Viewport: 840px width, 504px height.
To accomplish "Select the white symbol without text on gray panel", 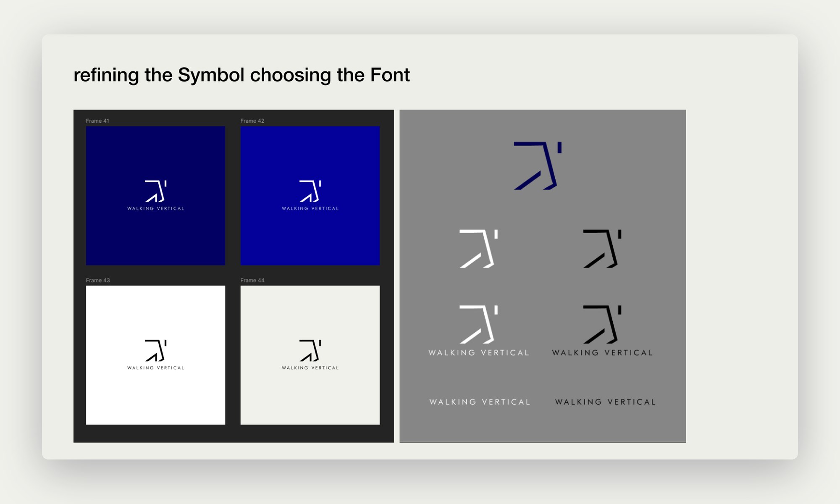I will tap(479, 249).
